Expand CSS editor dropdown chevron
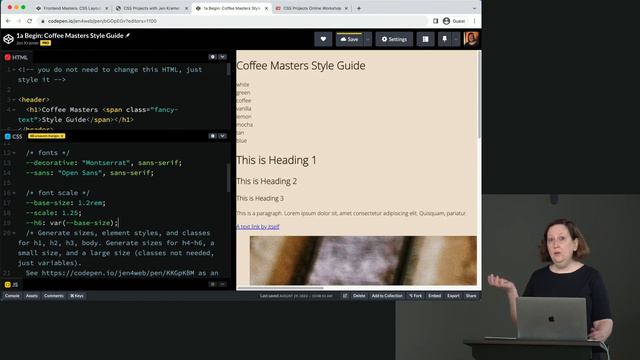The image size is (640, 360). [222, 136]
